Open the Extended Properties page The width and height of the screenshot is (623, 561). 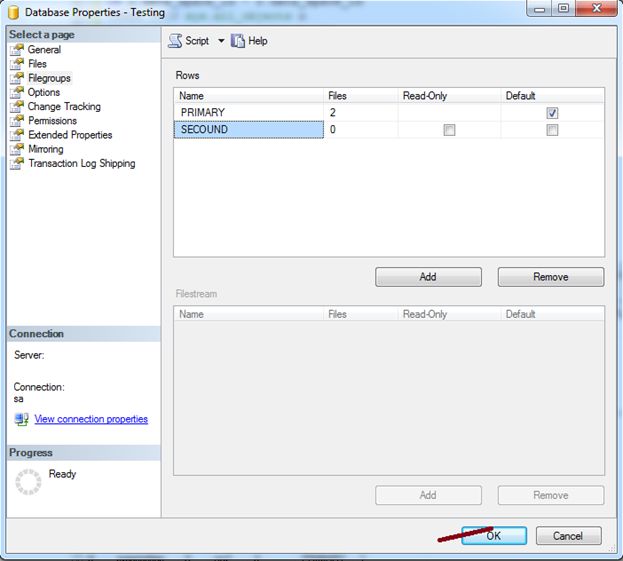pos(70,135)
